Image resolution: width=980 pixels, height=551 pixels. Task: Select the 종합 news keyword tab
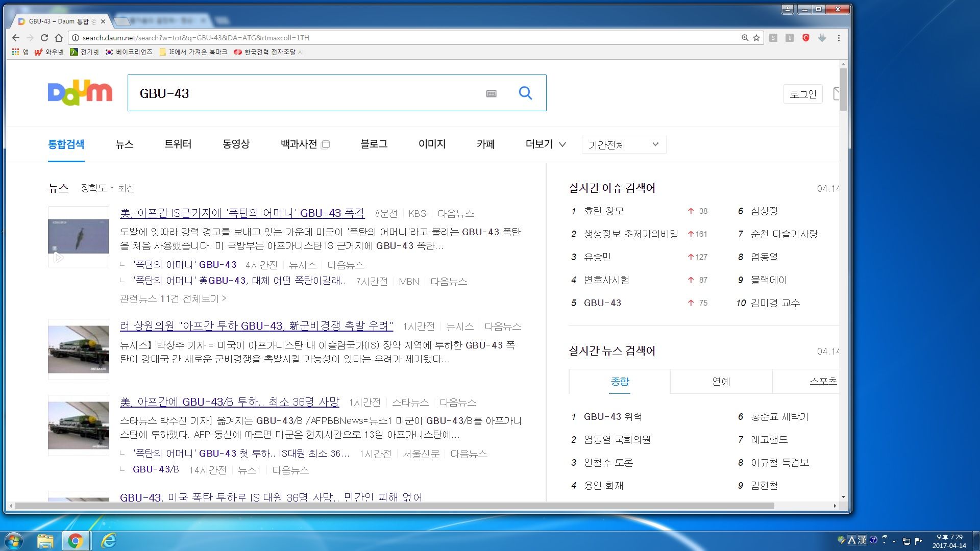[620, 381]
